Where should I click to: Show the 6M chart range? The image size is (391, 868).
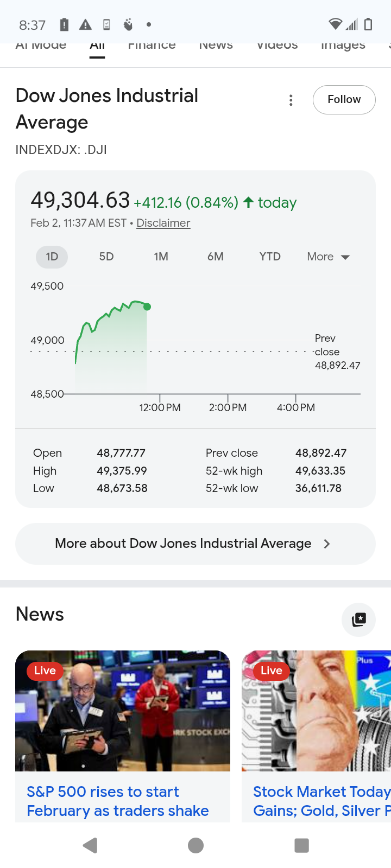(216, 257)
